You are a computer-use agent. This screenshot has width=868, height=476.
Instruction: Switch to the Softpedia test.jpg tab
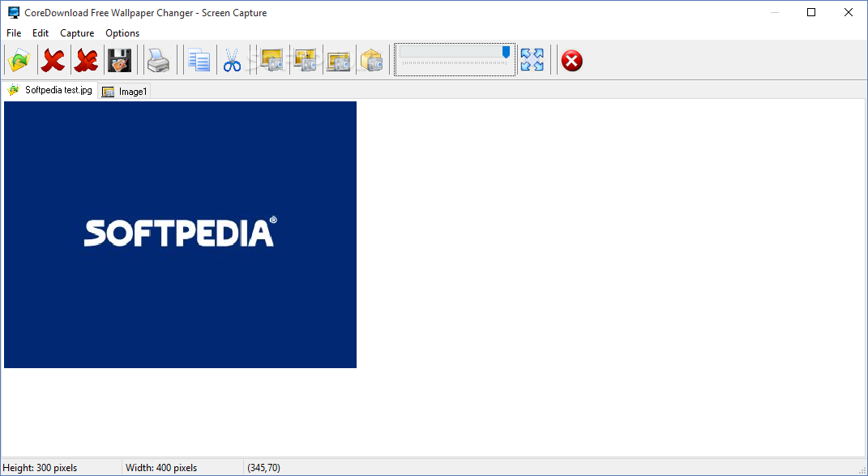point(49,90)
